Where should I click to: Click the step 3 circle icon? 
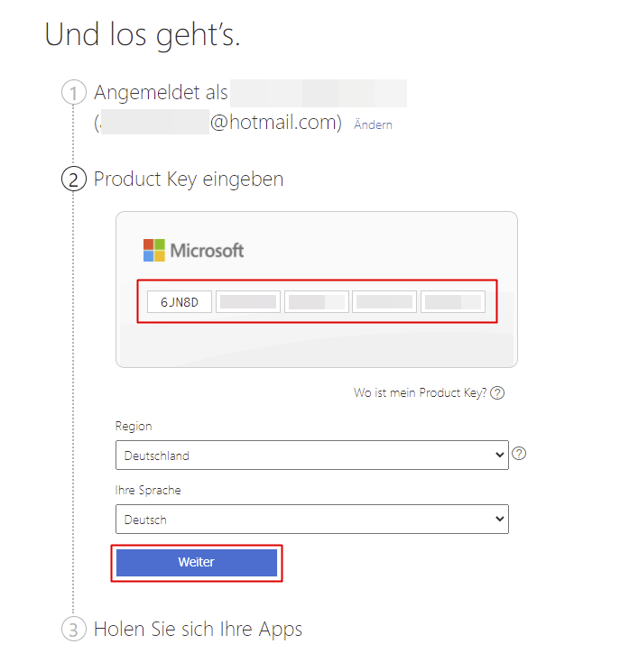tap(74, 629)
